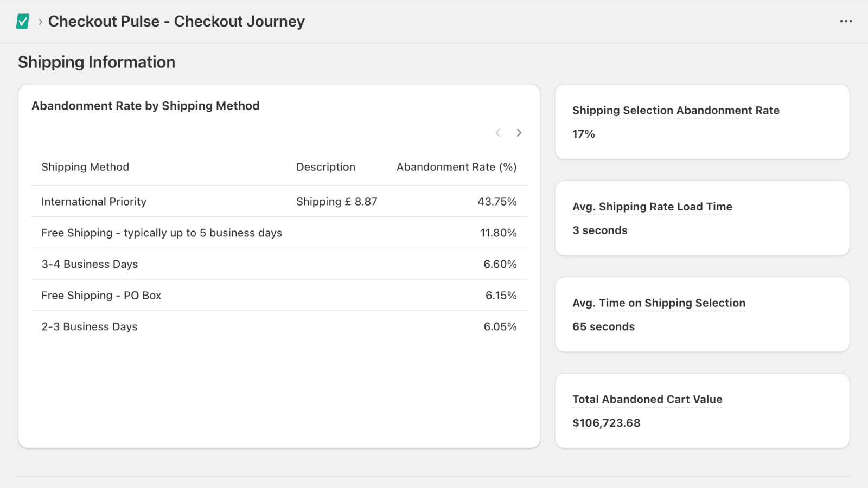The width and height of the screenshot is (868, 488).
Task: Click the breadcrumb chevron next to checkmark
Action: [39, 23]
